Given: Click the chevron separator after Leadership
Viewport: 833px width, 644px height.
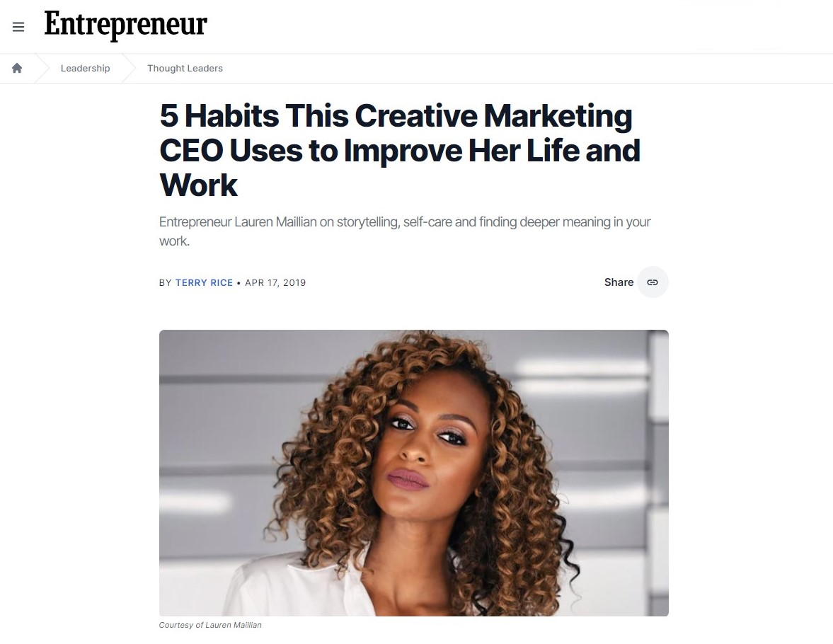Looking at the screenshot, I should (129, 68).
